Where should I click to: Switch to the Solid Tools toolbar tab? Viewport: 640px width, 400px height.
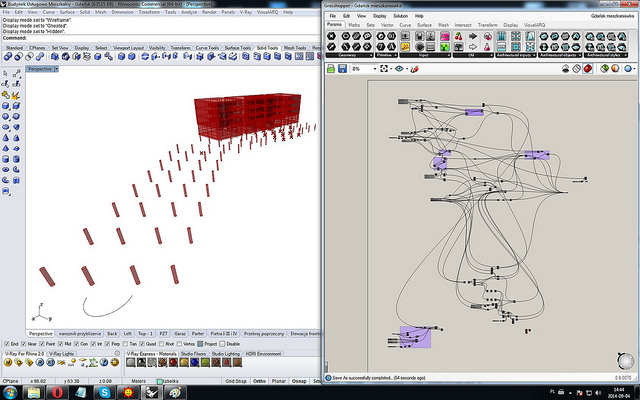(267, 47)
